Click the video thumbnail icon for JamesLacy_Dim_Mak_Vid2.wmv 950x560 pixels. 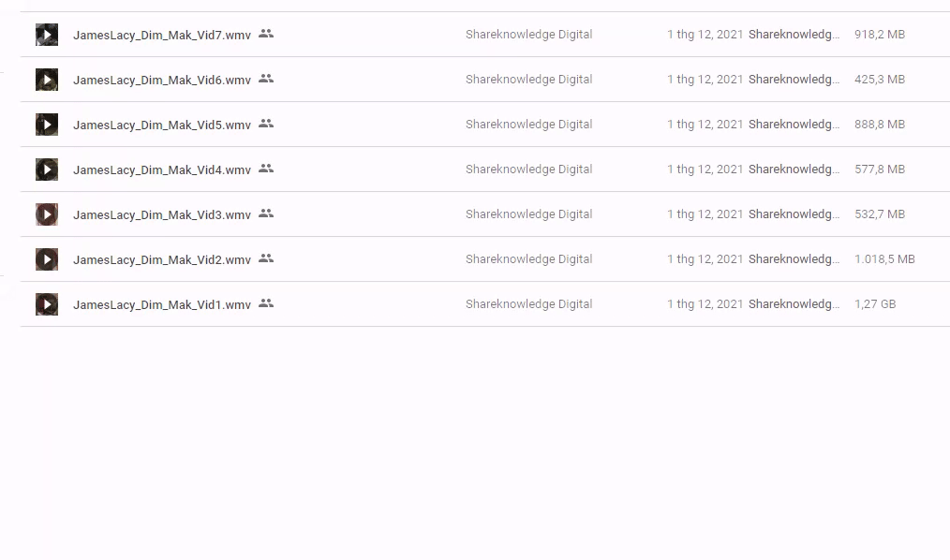click(x=47, y=259)
